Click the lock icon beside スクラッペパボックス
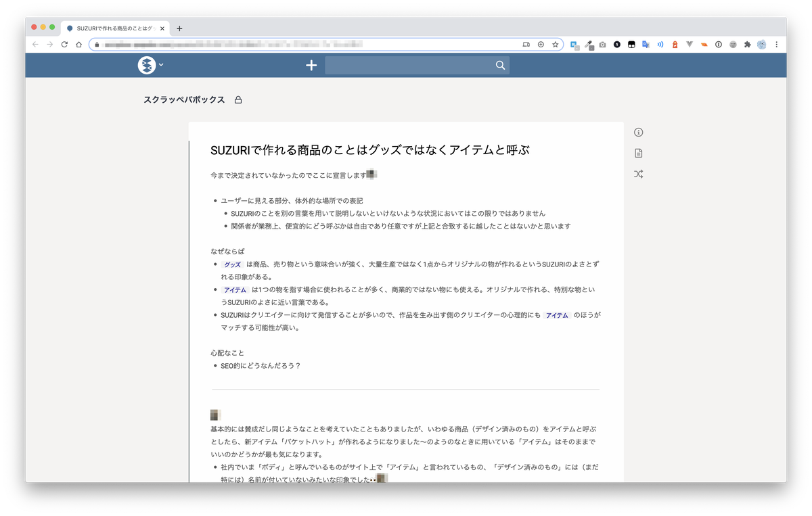This screenshot has width=812, height=516. coord(238,99)
